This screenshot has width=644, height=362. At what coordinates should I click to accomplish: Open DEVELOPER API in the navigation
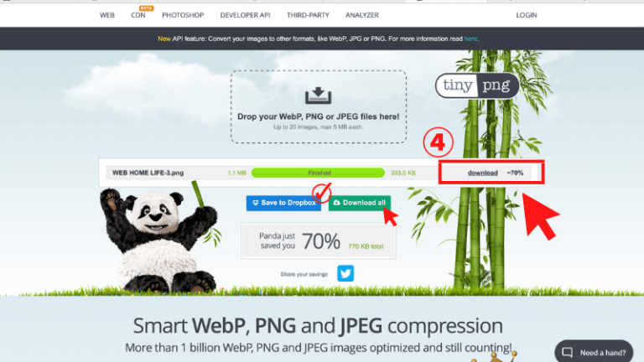(245, 15)
